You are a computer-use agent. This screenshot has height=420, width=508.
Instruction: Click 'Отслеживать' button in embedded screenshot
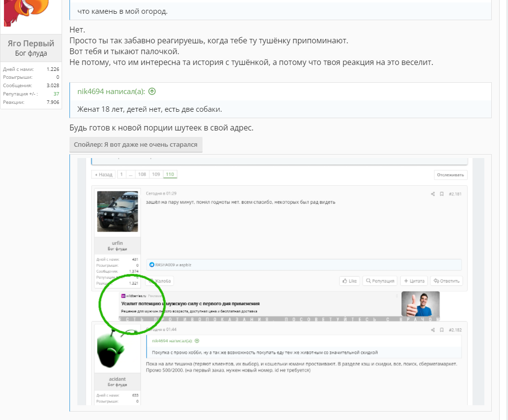(x=450, y=175)
